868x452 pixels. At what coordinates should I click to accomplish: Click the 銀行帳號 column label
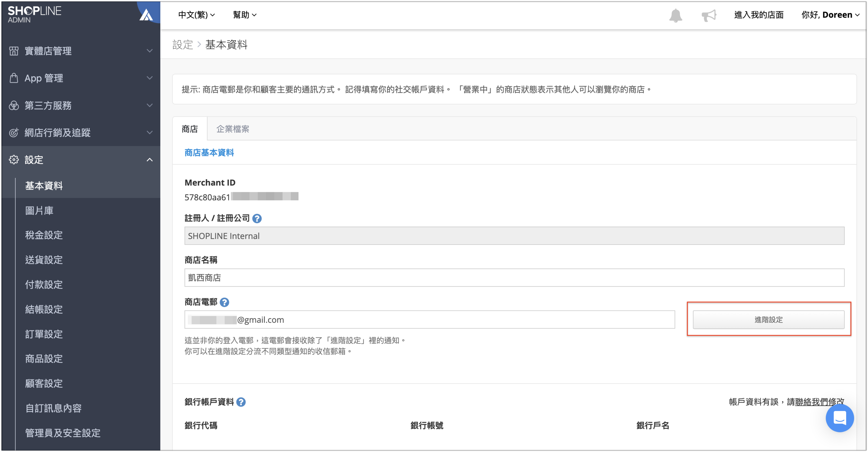coord(427,425)
